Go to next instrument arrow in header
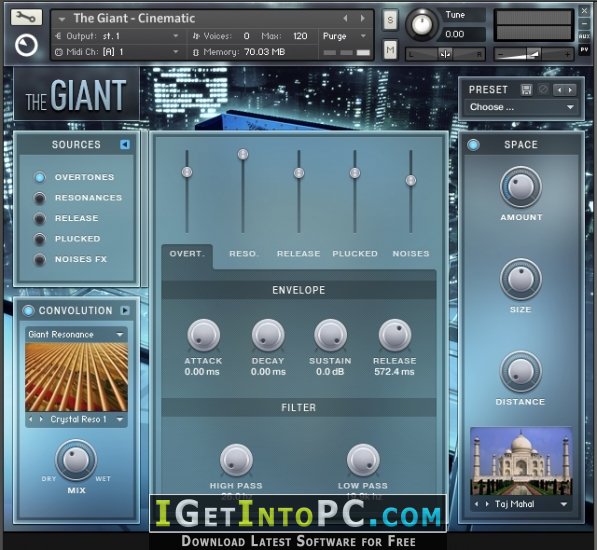Viewport: 597px width, 550px height. click(x=362, y=18)
